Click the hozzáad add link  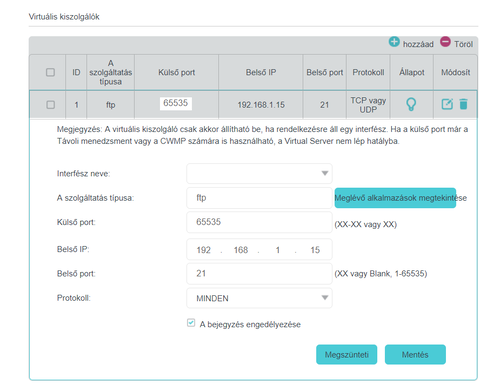click(x=418, y=44)
